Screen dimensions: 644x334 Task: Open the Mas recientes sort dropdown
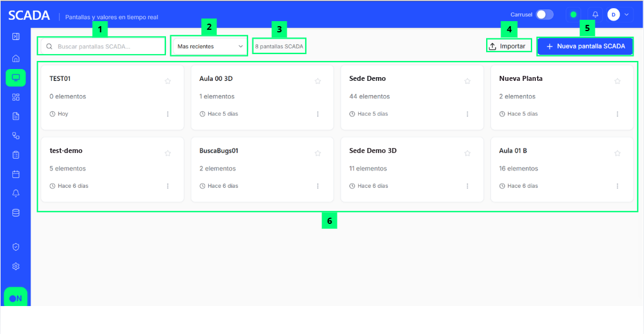pos(209,47)
